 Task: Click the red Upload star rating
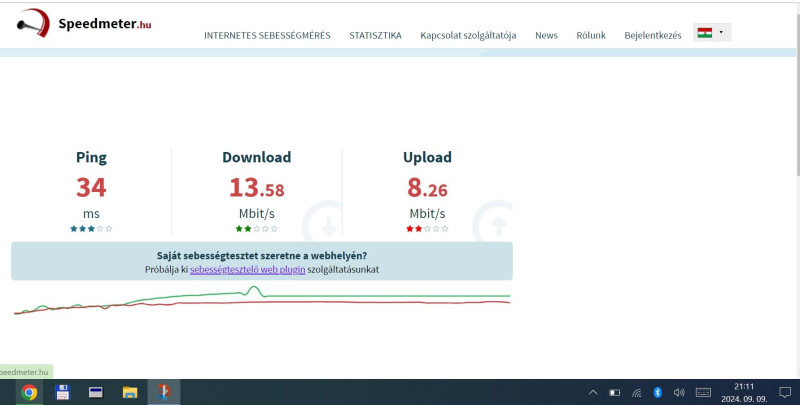pyautogui.click(x=427, y=229)
